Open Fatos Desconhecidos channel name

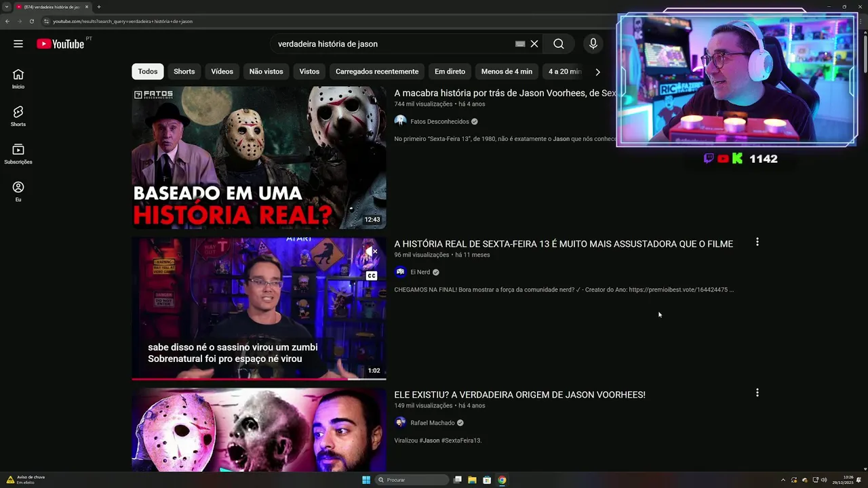pyautogui.click(x=439, y=121)
